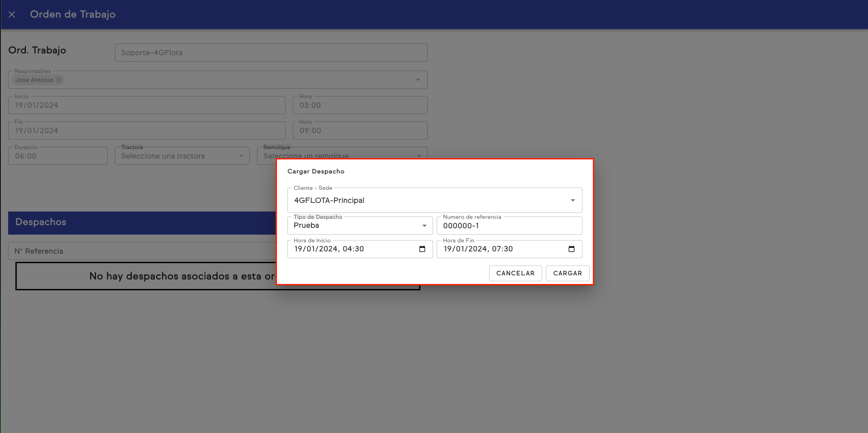
Task: Expand the Responsables dropdown arrow
Action: (418, 80)
